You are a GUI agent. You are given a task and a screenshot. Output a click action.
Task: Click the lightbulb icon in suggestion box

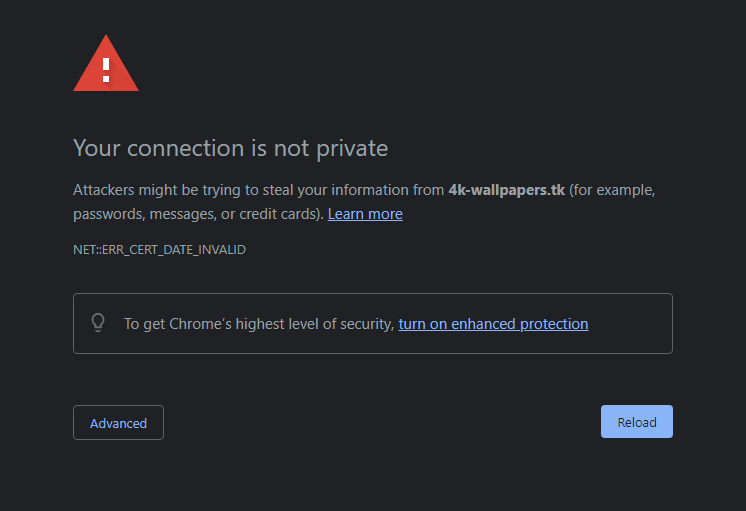98,323
